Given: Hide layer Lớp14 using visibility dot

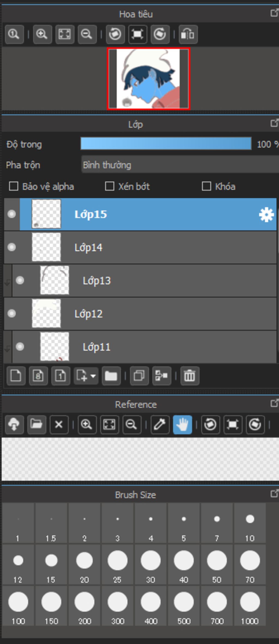Looking at the screenshot, I should pyautogui.click(x=12, y=247).
